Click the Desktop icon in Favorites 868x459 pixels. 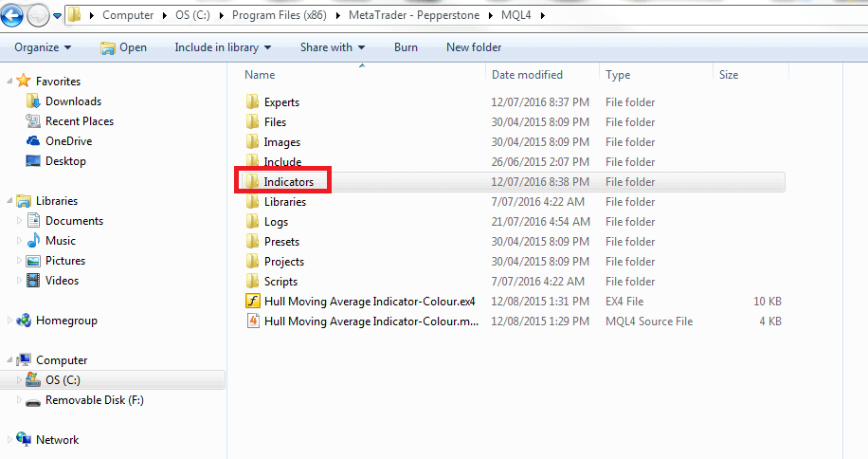coord(33,161)
